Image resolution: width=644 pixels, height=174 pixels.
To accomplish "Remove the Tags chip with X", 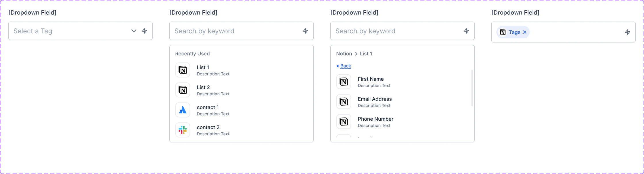I will pos(525,32).
